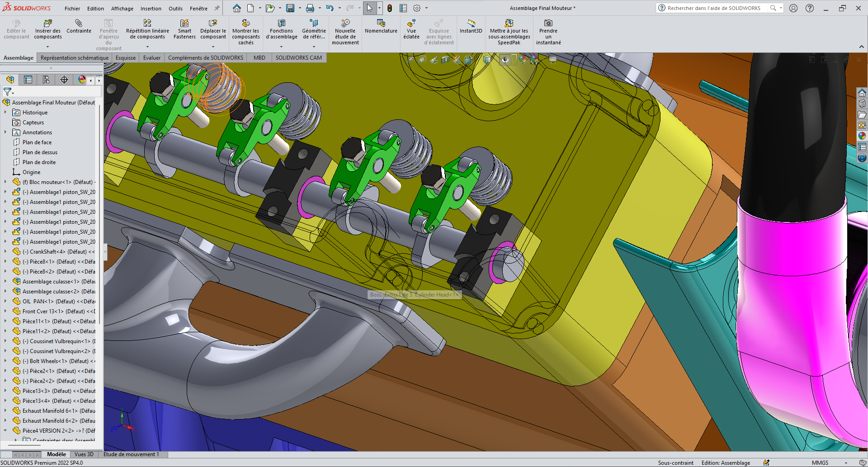The height and width of the screenshot is (467, 868).
Task: Click the user login account button
Action: point(793,8)
